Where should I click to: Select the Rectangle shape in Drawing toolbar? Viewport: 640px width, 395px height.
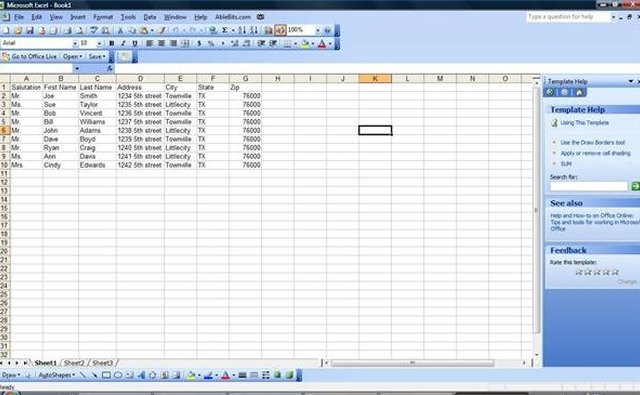click(x=106, y=375)
